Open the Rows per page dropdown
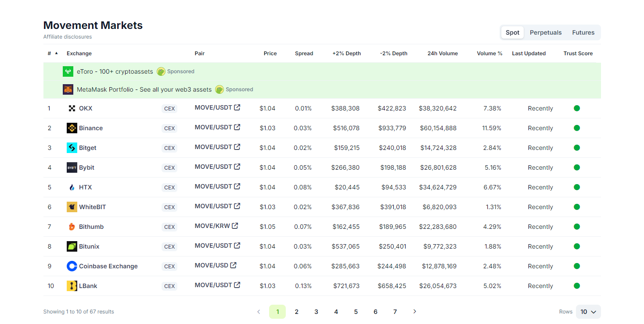 tap(588, 312)
